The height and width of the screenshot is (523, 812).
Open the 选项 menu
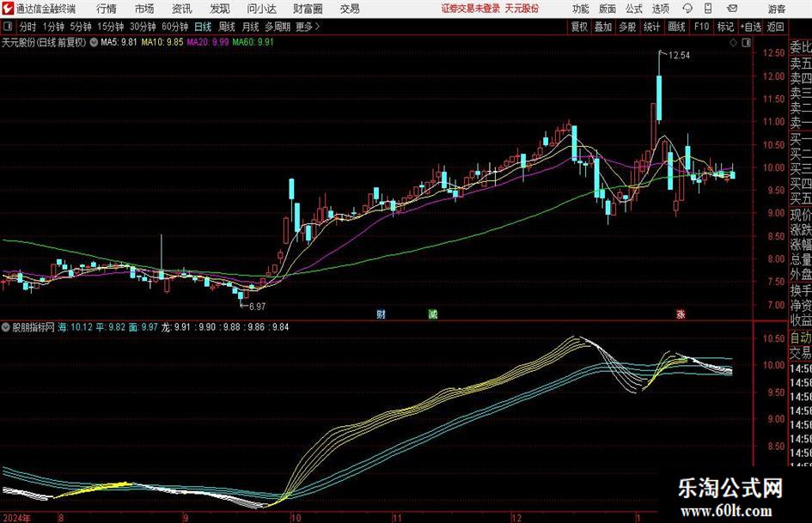click(660, 9)
